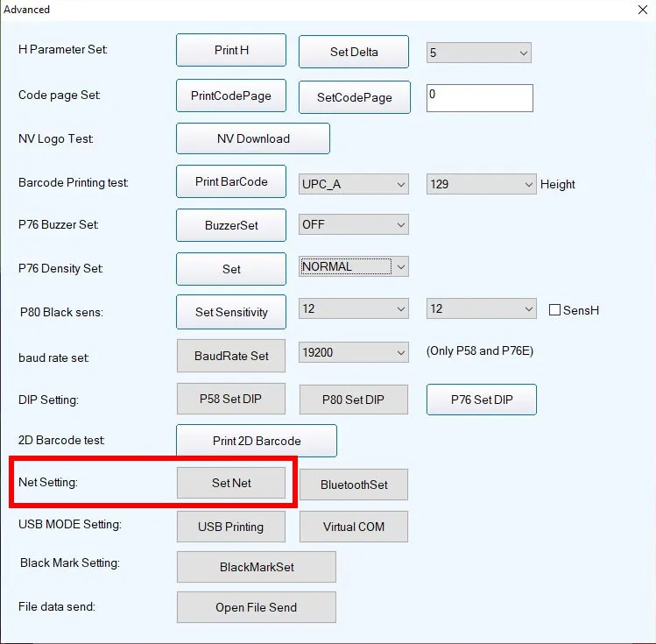Screen dimensions: 656x644
Task: Click the SetCodePage button
Action: click(x=355, y=97)
